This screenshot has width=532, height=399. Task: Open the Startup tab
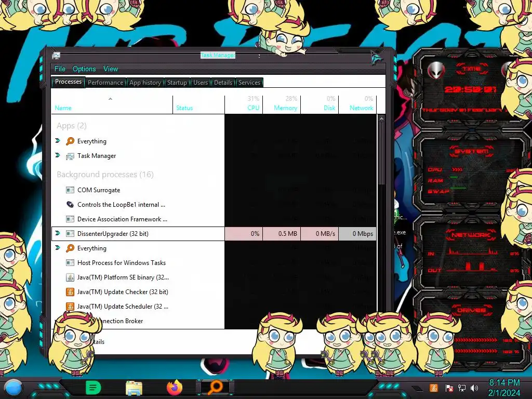(x=177, y=83)
